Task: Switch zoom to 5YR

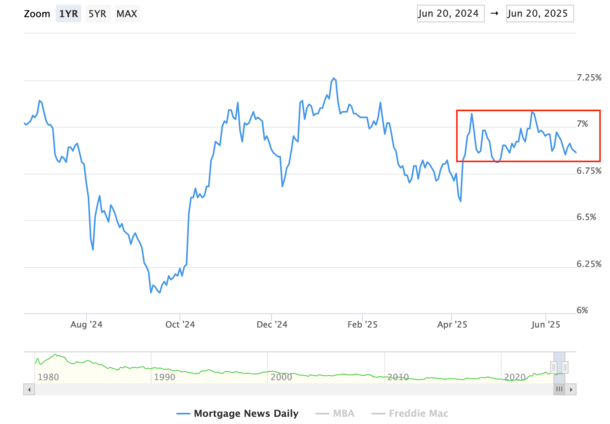Action: click(x=97, y=14)
